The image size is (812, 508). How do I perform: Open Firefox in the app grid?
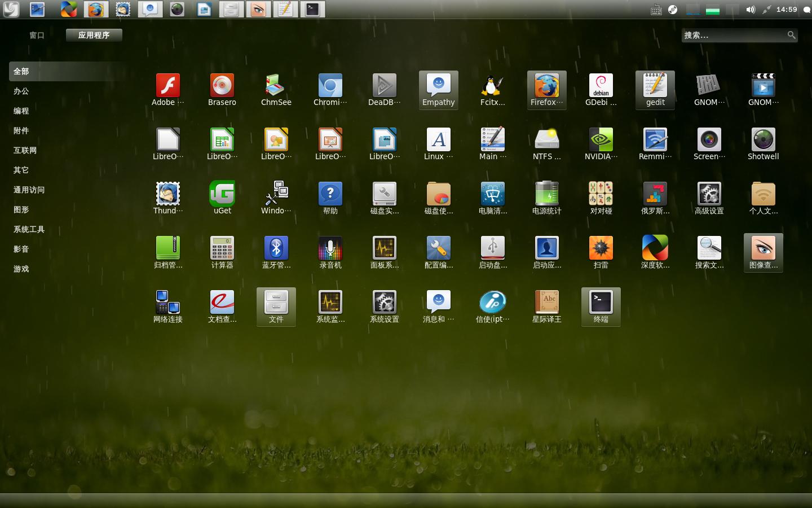(547, 90)
